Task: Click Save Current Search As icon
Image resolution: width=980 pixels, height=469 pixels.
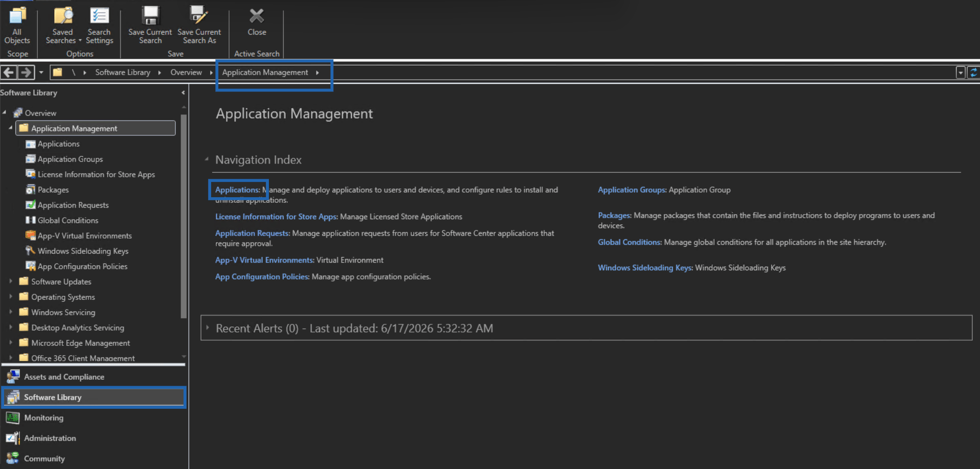Action: click(x=198, y=16)
